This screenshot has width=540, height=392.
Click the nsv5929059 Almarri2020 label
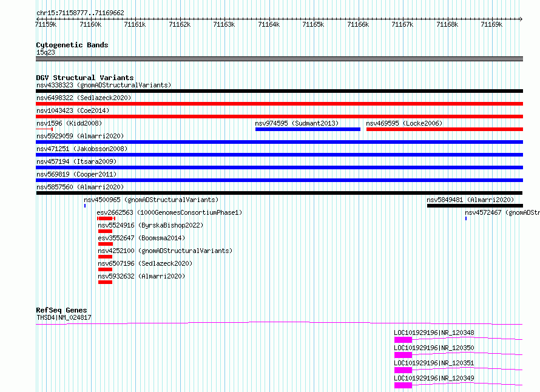coord(80,136)
